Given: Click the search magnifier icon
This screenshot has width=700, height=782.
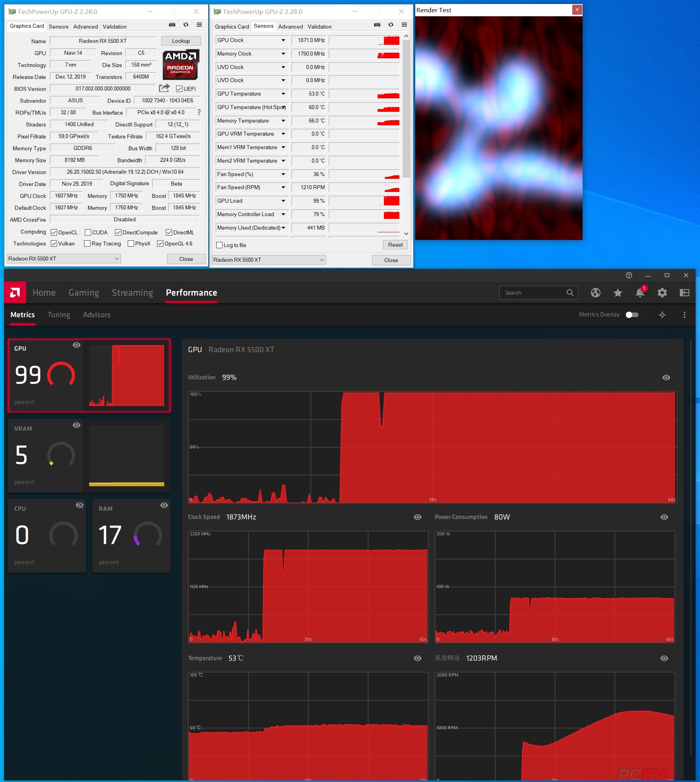Looking at the screenshot, I should (x=570, y=293).
